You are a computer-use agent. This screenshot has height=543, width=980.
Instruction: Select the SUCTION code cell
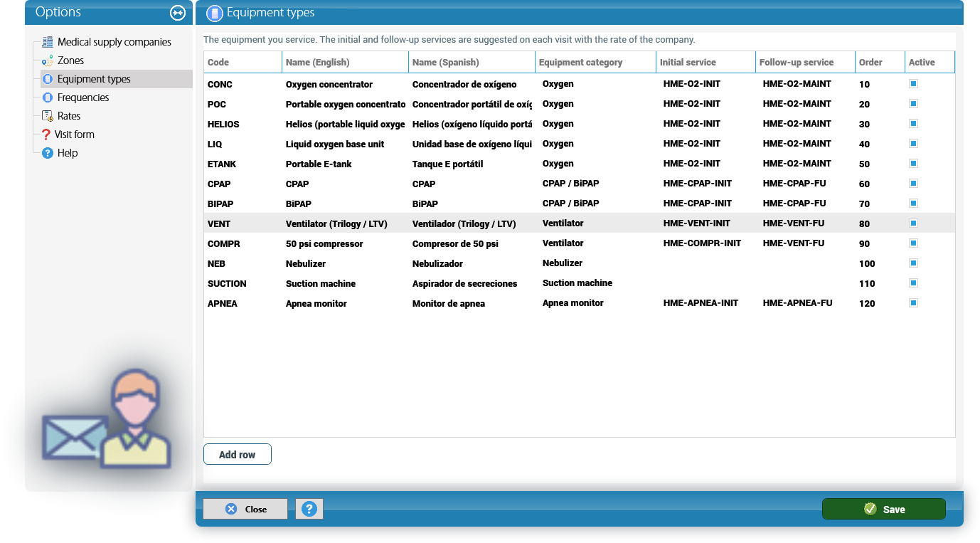point(243,283)
